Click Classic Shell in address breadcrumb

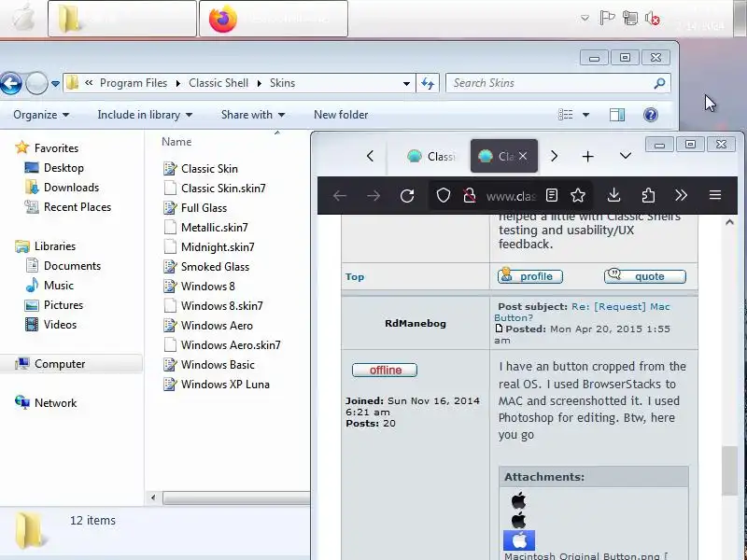coord(218,83)
